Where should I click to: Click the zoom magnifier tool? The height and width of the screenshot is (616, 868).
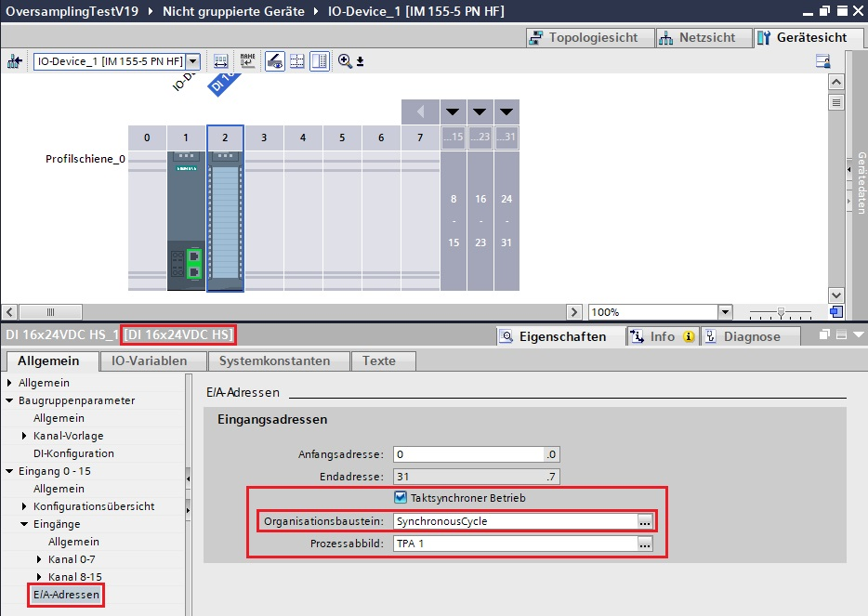pos(345,61)
